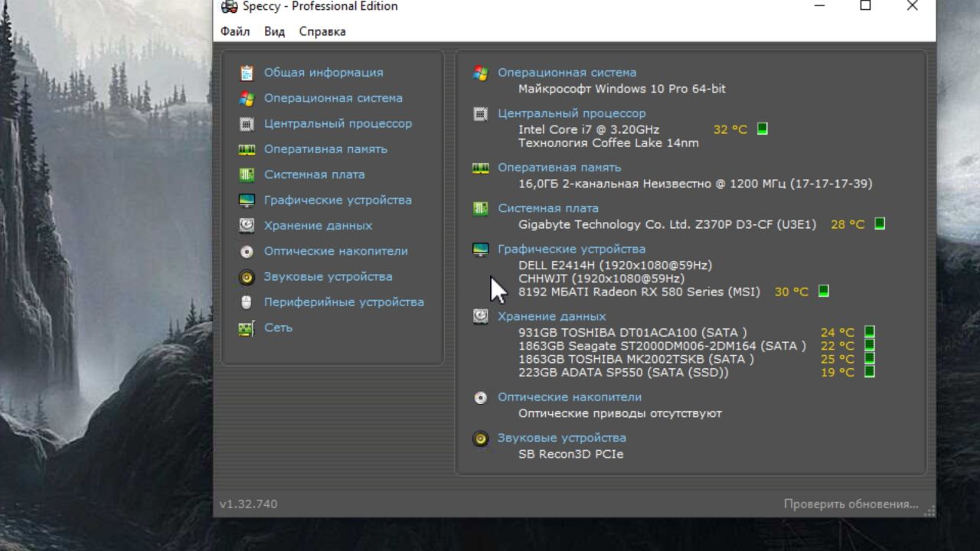Click the CPU chip icon in summary panel
The width and height of the screenshot is (980, 551).
(481, 114)
